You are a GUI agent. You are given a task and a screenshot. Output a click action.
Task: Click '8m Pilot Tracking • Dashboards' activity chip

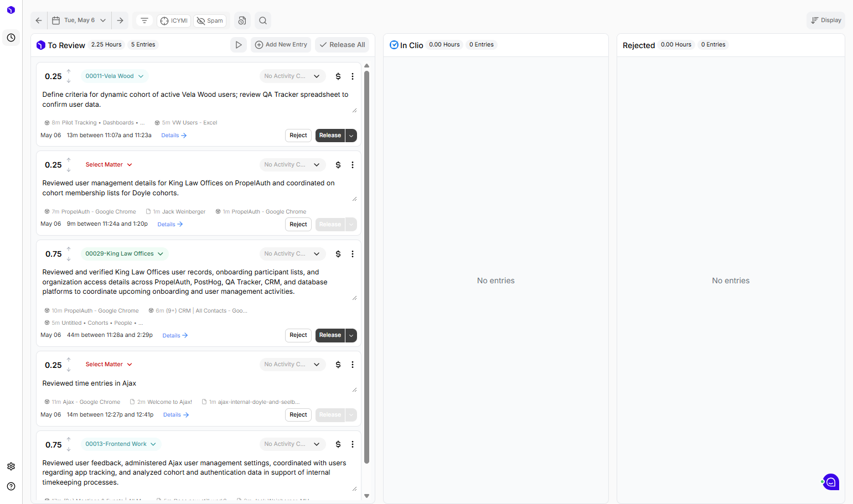pyautogui.click(x=95, y=123)
